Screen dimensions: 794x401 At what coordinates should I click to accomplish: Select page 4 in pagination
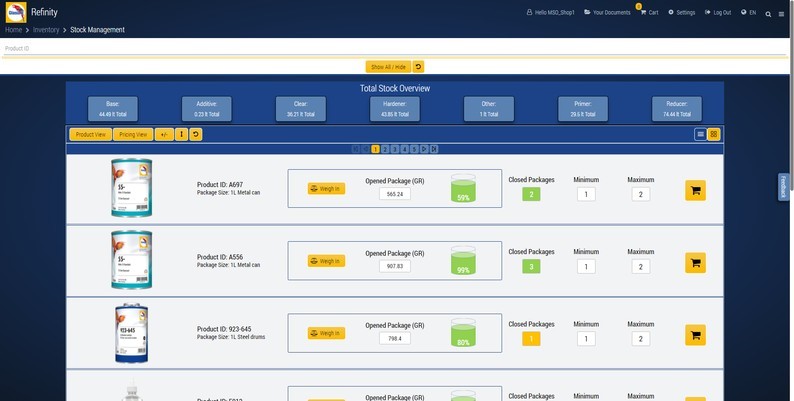(x=405, y=149)
